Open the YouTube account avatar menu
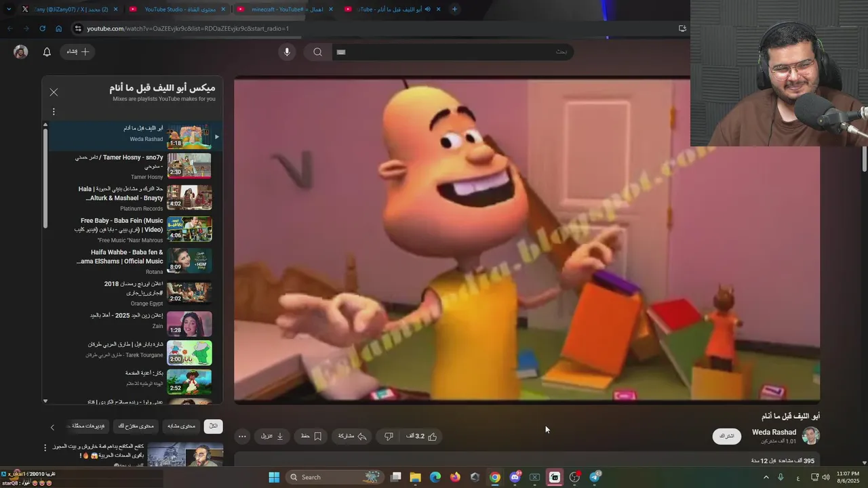This screenshot has height=488, width=868. pos(21,52)
